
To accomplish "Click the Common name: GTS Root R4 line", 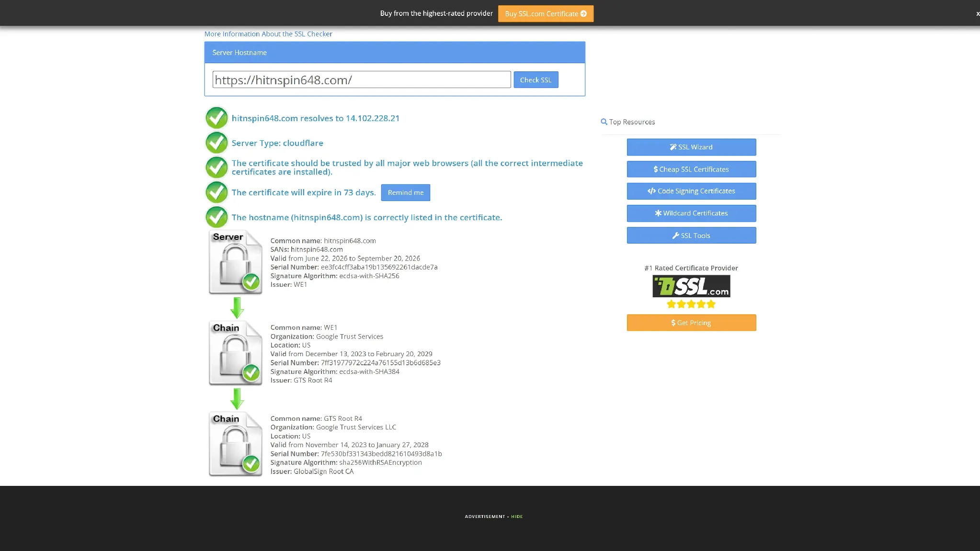I will coord(317,418).
